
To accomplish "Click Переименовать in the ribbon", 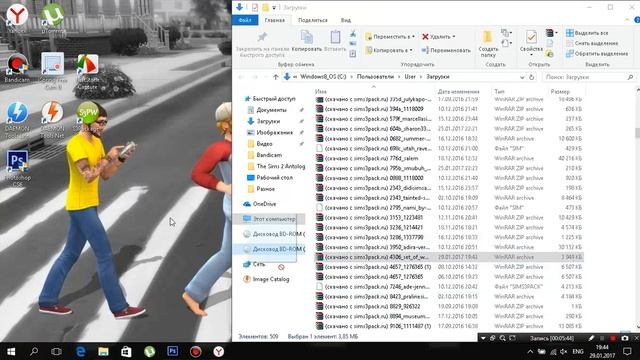I will coord(446,50).
